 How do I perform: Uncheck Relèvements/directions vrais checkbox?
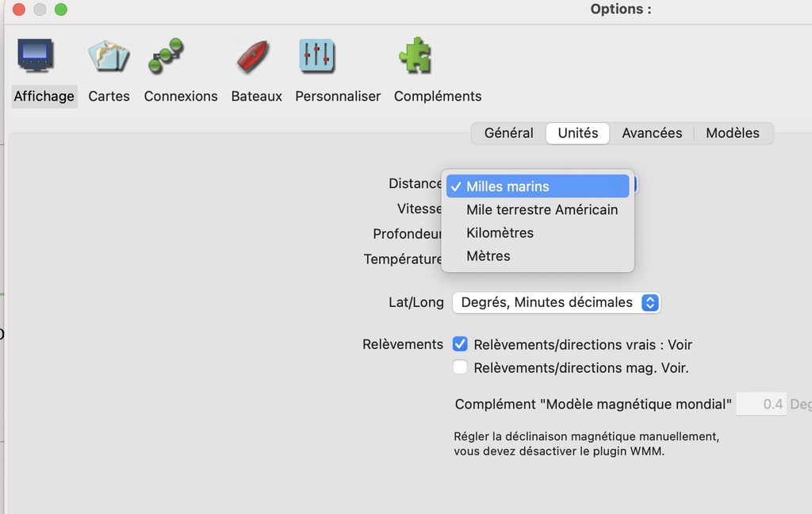(460, 344)
